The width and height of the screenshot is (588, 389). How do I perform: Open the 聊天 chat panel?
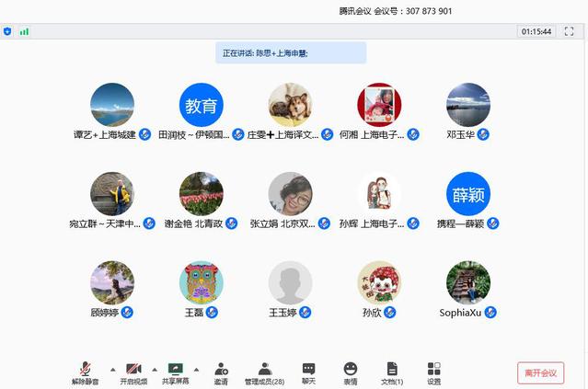coord(308,372)
